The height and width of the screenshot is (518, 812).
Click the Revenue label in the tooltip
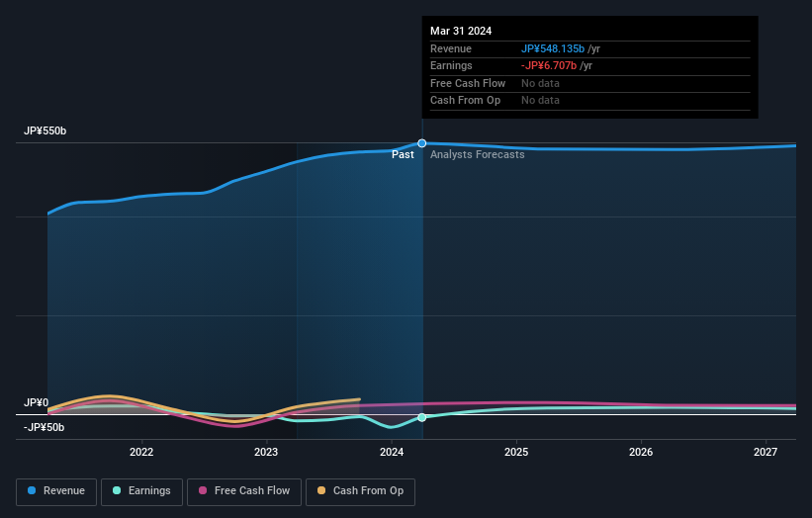451,48
